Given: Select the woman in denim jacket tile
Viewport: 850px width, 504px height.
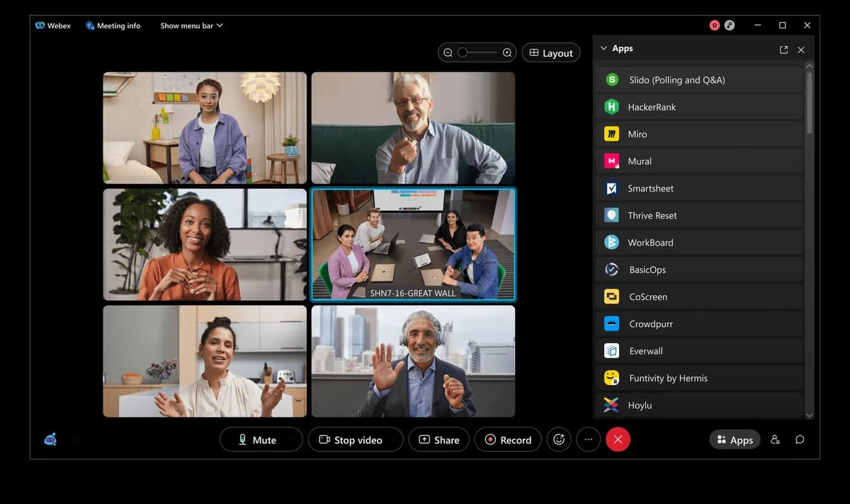Looking at the screenshot, I should [205, 128].
